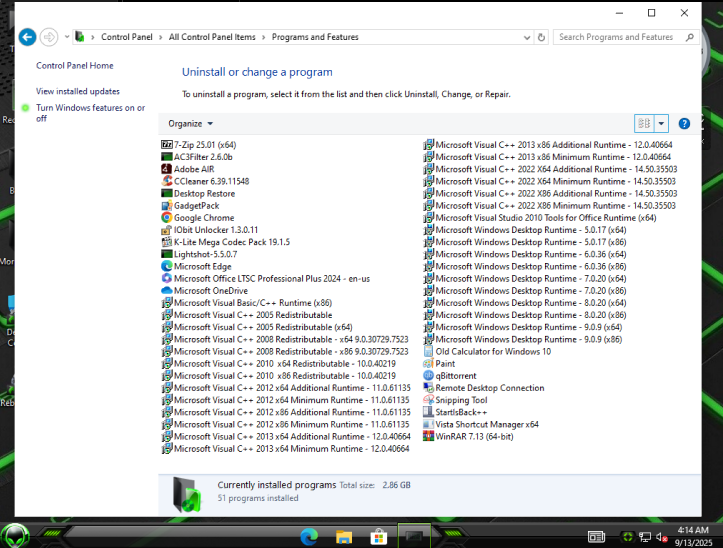Expand the view options dropdown arrow
This screenshot has width=723, height=548.
(661, 124)
